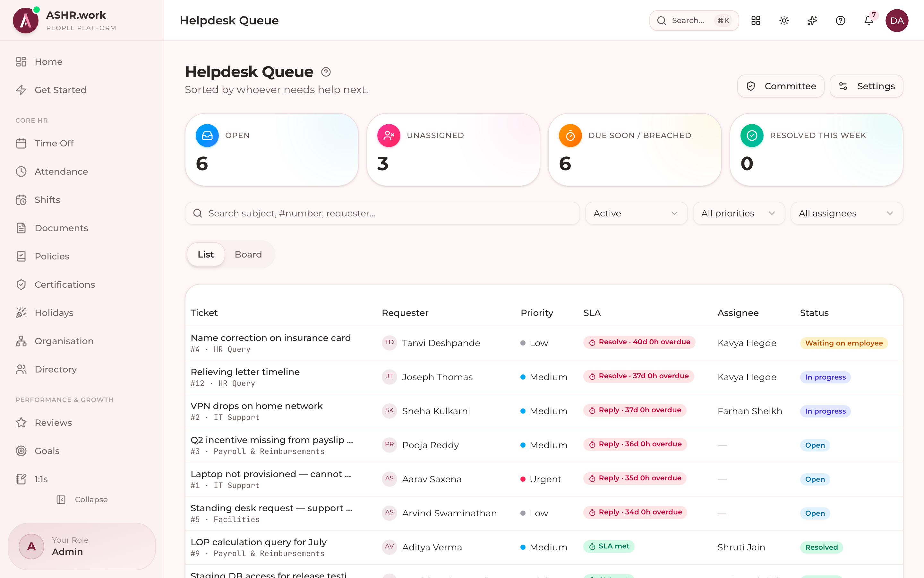Image resolution: width=924 pixels, height=578 pixels.
Task: Click the Unassigned user icon on card
Action: [x=389, y=135]
